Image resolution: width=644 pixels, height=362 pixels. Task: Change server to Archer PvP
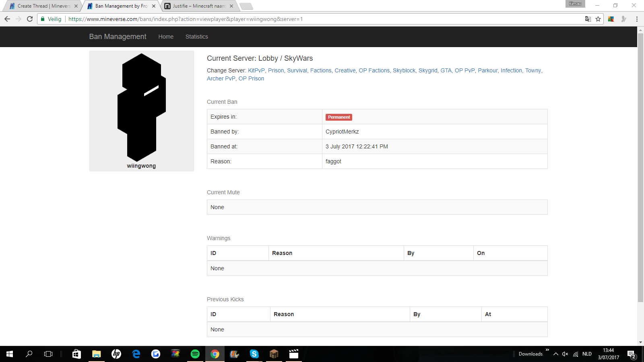[x=221, y=78]
